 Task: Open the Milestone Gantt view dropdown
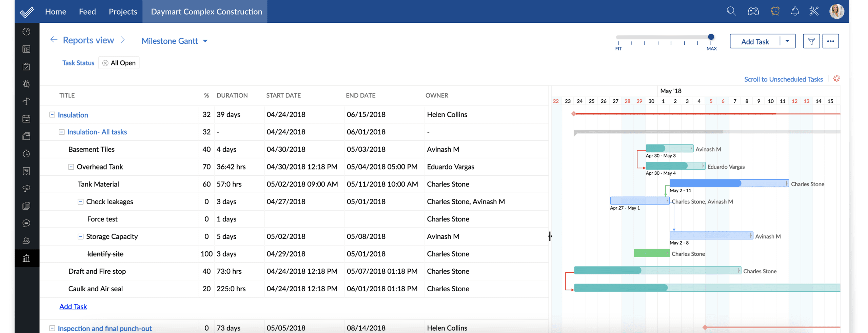tap(205, 41)
